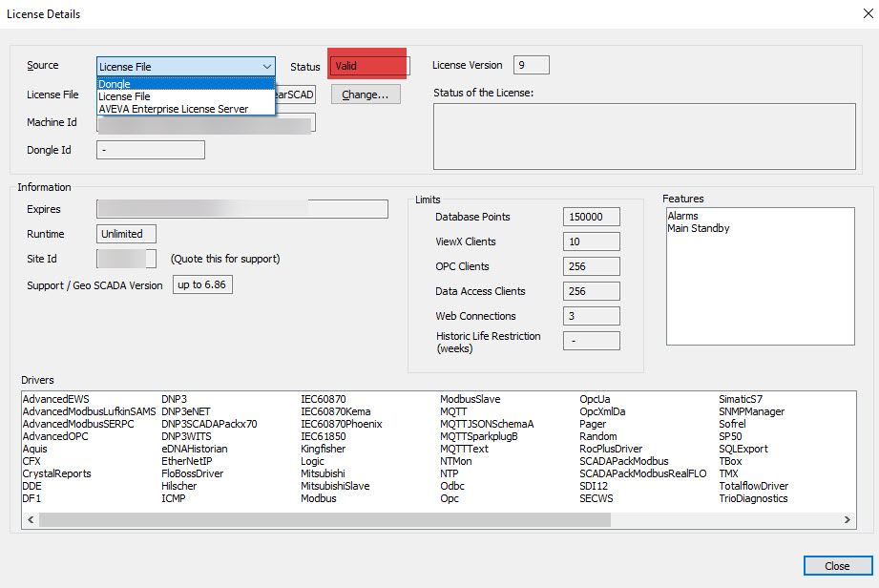
Task: Select Aquis driver entry
Action: click(x=34, y=449)
